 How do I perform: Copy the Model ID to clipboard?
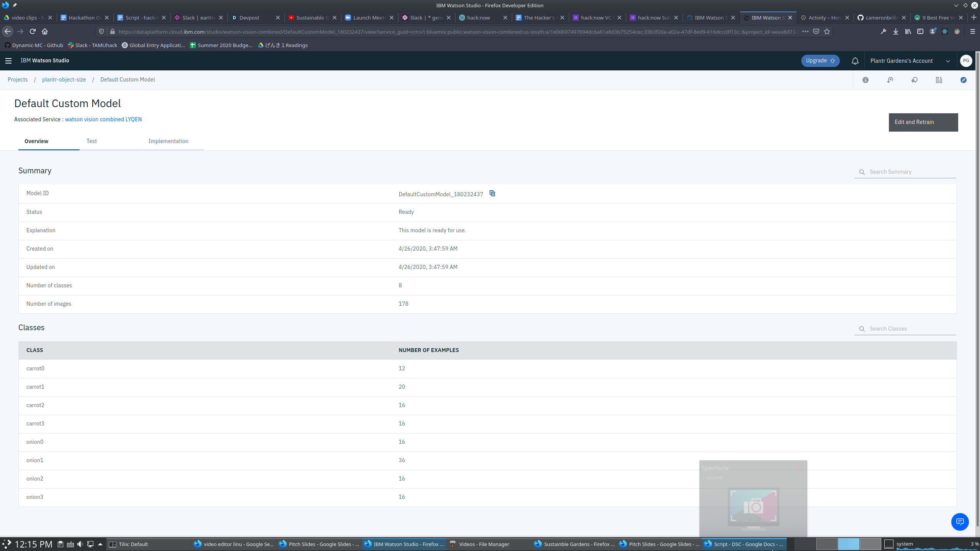(492, 194)
